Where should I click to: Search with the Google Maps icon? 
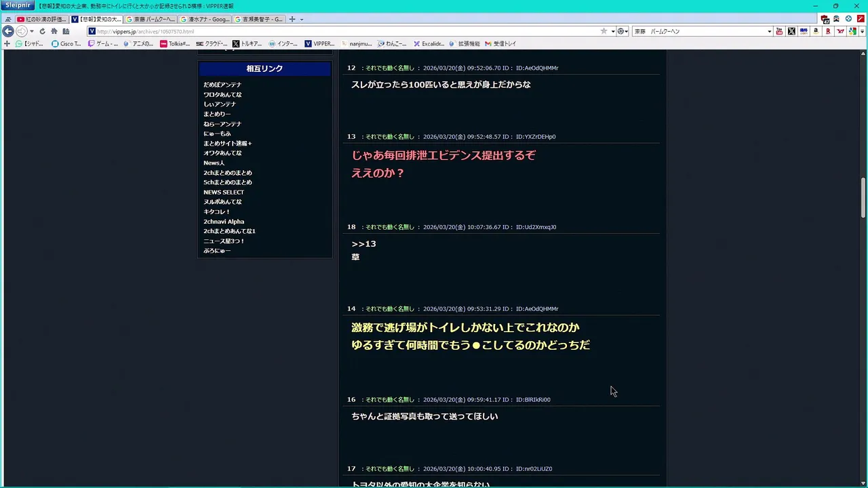tap(852, 31)
